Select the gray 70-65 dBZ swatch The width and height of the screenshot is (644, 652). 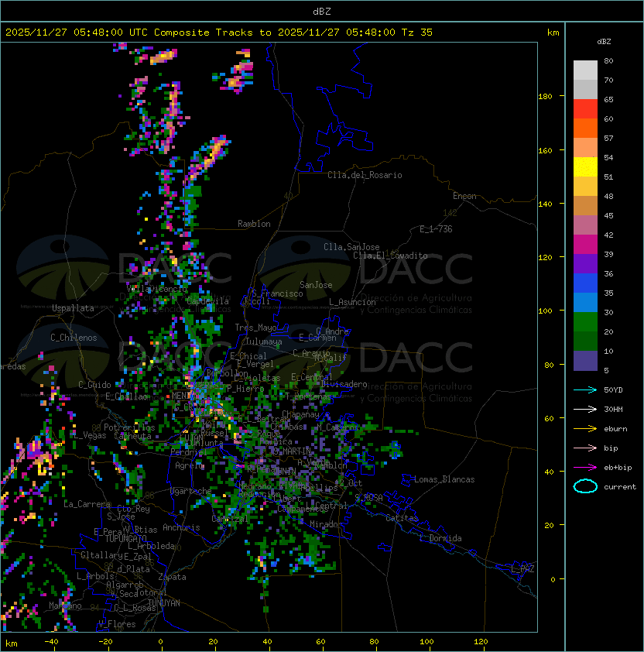coord(585,89)
